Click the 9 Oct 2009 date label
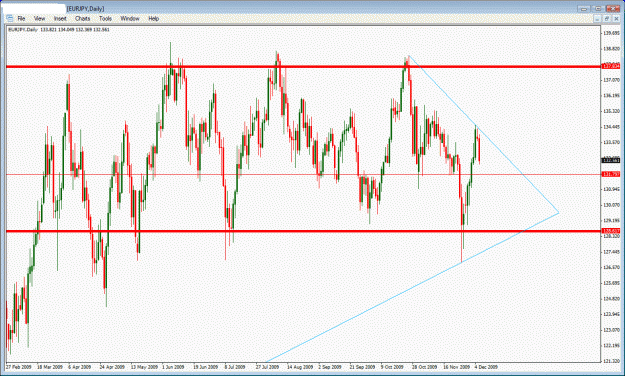 (x=392, y=367)
